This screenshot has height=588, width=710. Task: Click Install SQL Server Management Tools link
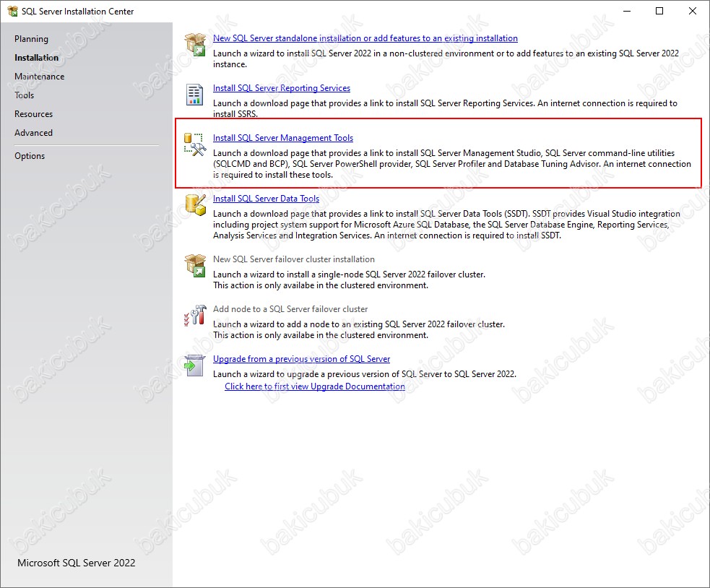coord(283,138)
